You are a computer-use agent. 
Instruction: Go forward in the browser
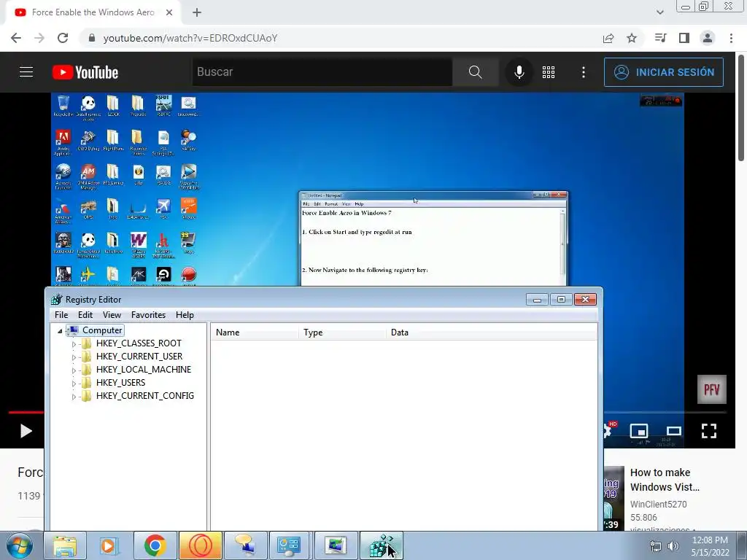[x=39, y=38]
